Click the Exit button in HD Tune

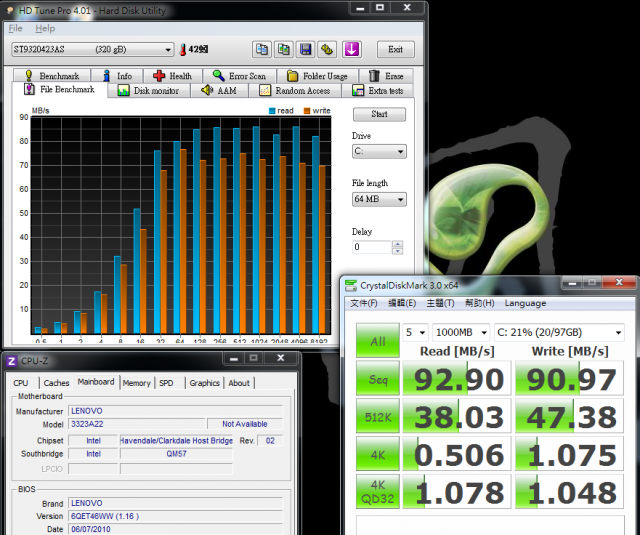coord(395,49)
